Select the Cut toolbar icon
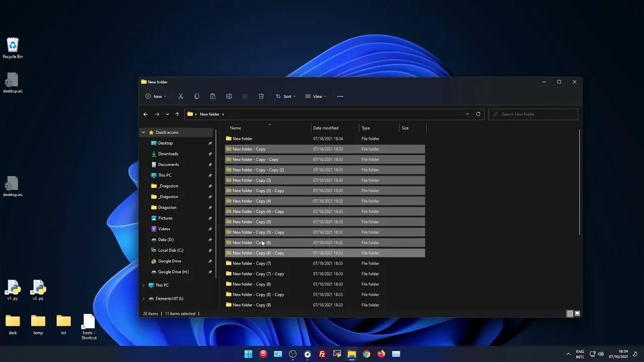Screen dimensions: 644x362 [x=181, y=96]
